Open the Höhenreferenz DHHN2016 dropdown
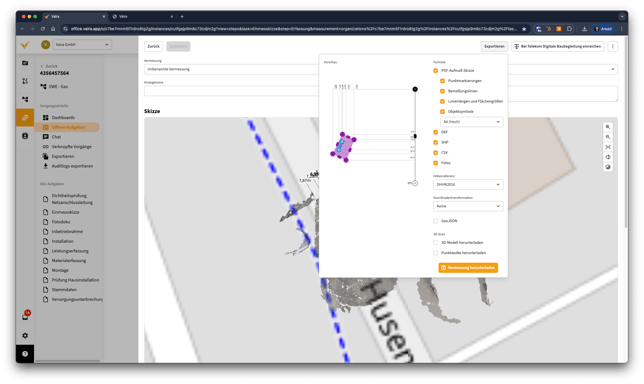Image resolution: width=644 pixels, height=384 pixels. click(468, 184)
